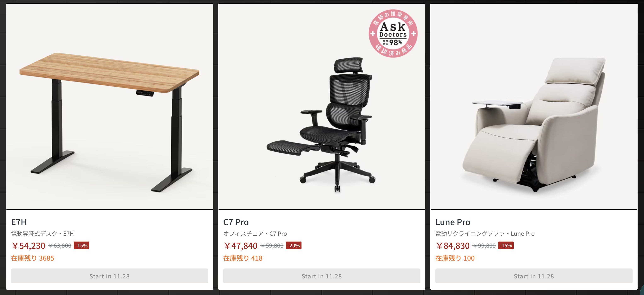Click the オフィスチェア・C7 Pro subtitle
This screenshot has width=644, height=295.
[x=255, y=233]
